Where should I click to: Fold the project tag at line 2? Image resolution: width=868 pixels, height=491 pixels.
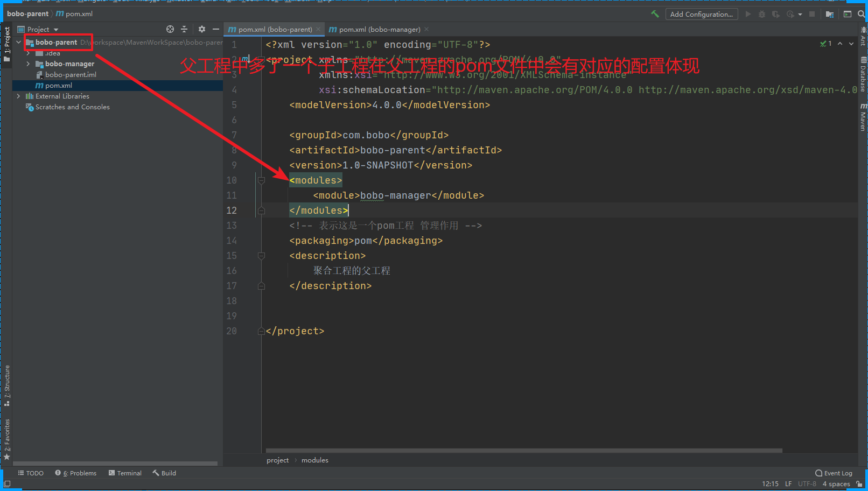pos(261,60)
